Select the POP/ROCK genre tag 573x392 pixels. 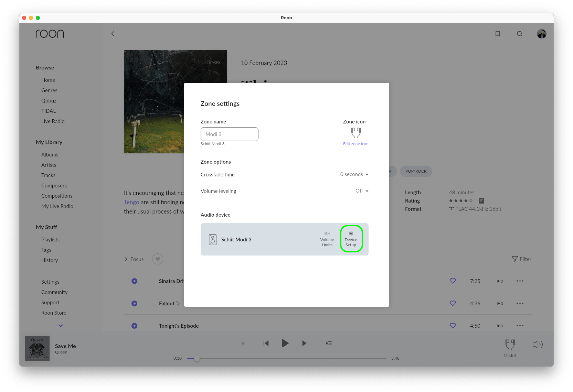tap(416, 171)
